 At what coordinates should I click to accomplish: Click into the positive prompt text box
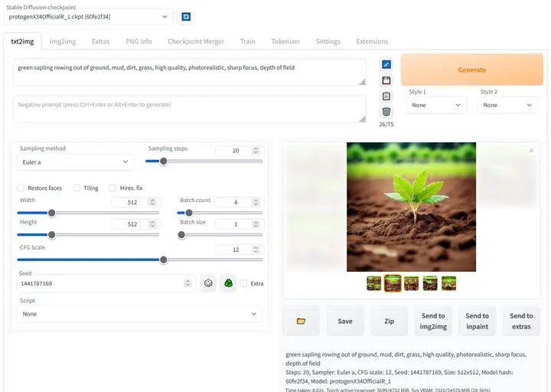click(x=190, y=72)
